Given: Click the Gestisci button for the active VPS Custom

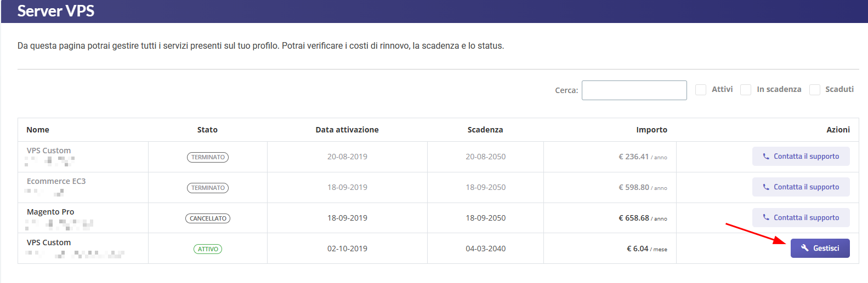Looking at the screenshot, I should click(x=820, y=248).
